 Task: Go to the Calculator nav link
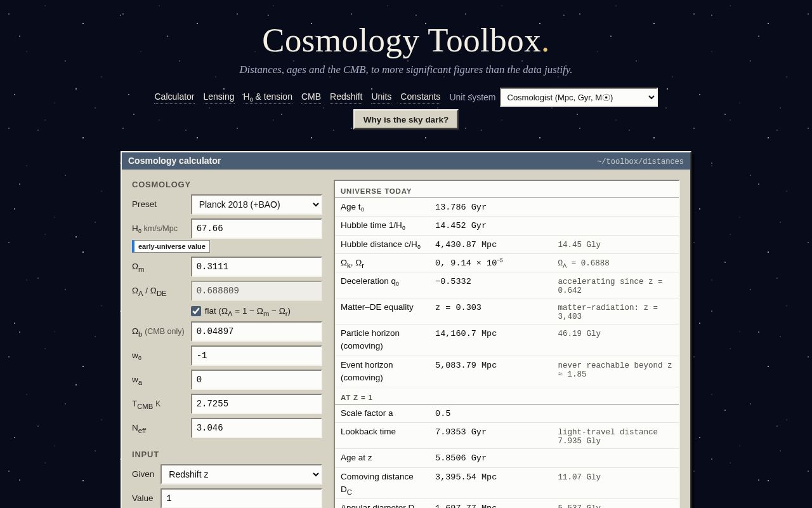pos(174,97)
